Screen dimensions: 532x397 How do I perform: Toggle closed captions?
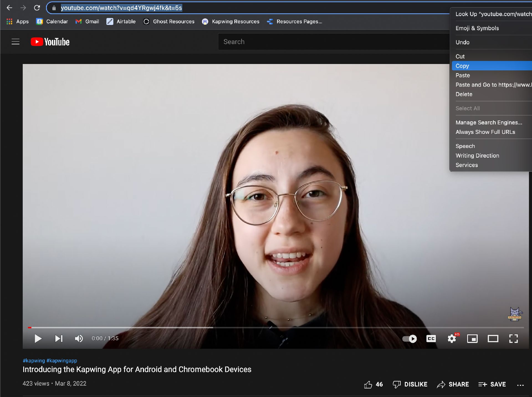point(431,339)
